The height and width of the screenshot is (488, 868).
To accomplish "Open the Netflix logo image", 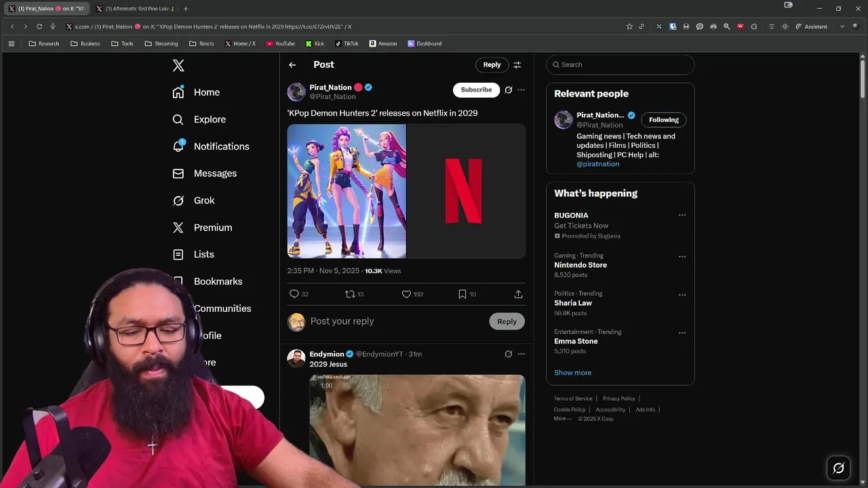I will 466,191.
